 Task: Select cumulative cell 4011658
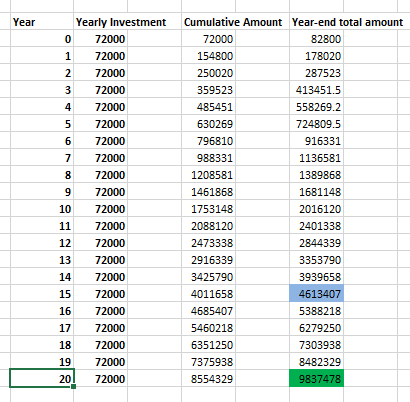click(x=208, y=294)
